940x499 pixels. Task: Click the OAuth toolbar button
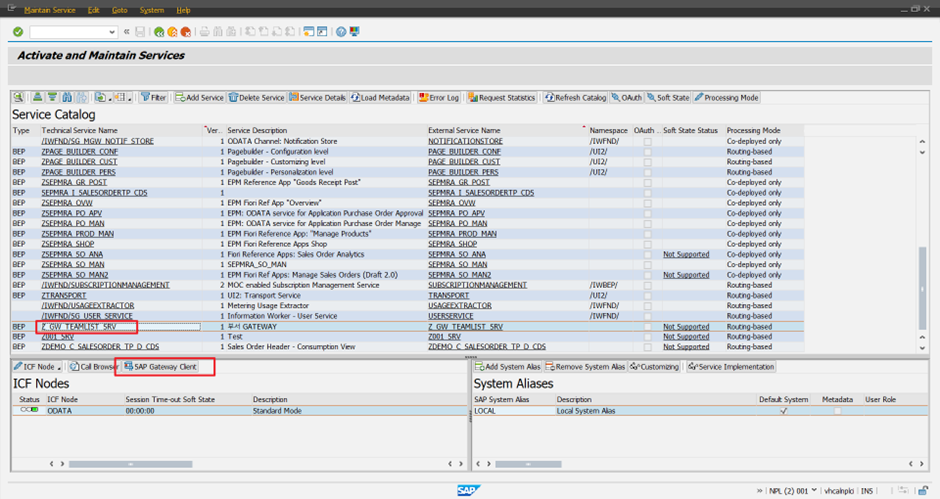626,97
